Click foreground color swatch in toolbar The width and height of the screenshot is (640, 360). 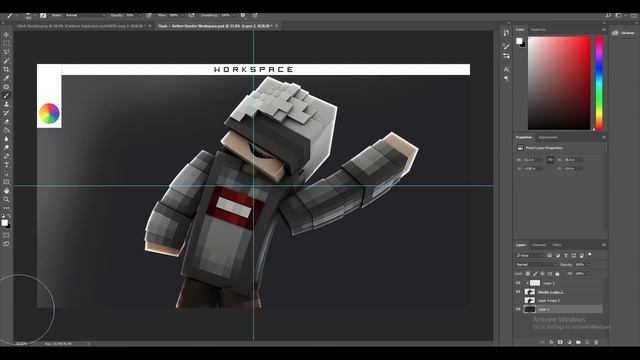tap(4, 222)
